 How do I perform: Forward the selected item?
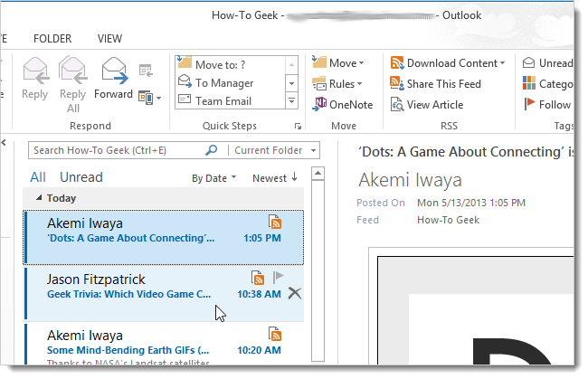pos(113,79)
